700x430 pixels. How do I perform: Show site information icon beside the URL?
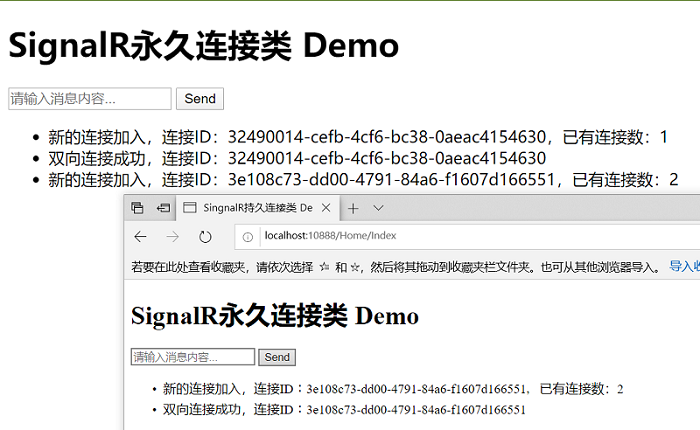coord(247,237)
